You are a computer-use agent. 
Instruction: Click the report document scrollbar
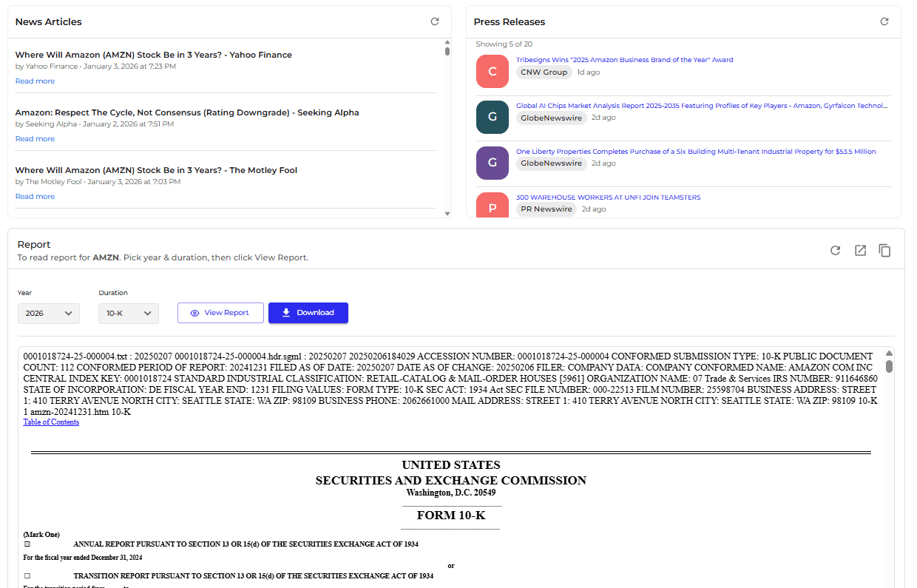(889, 366)
